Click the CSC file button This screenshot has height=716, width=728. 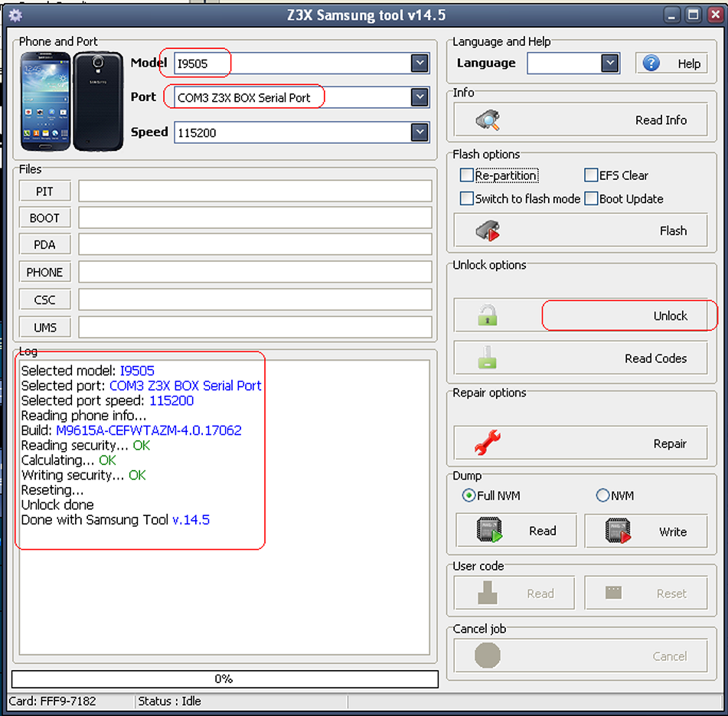[x=45, y=300]
